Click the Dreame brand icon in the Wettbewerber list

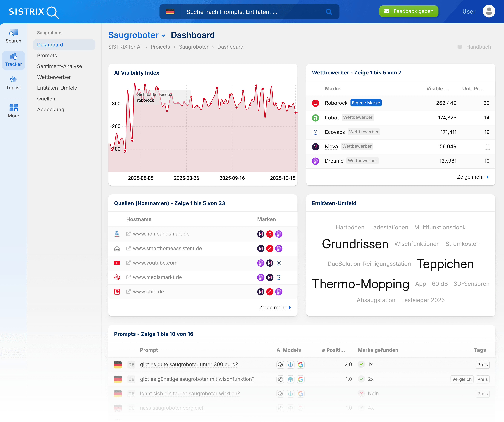click(315, 161)
